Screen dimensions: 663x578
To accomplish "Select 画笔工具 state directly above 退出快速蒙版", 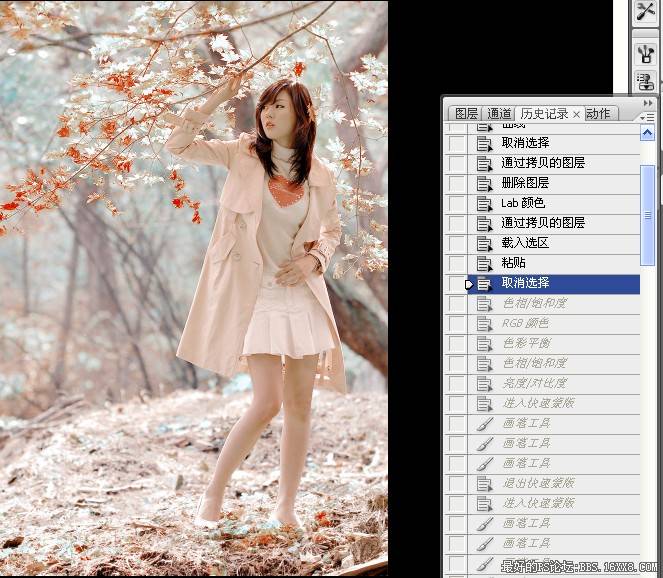I will click(553, 464).
